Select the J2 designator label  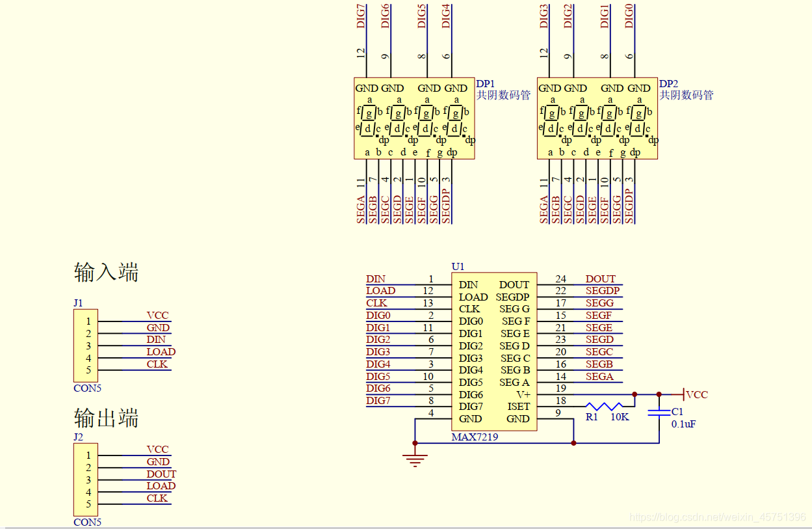click(78, 437)
